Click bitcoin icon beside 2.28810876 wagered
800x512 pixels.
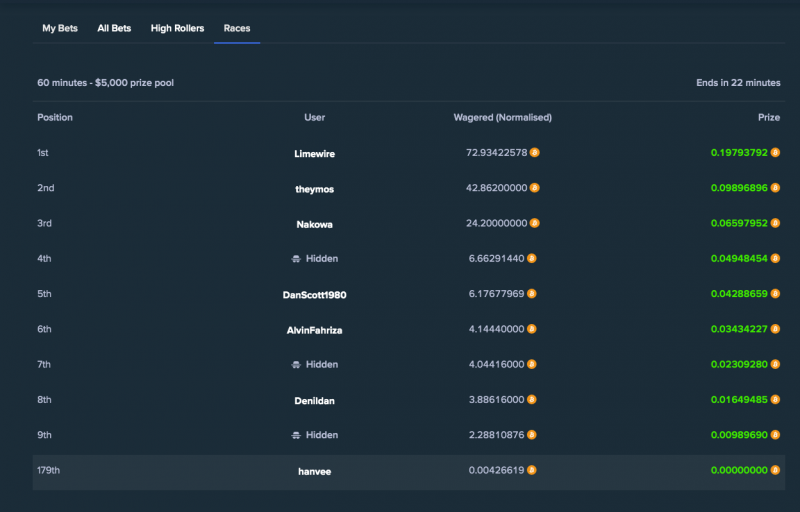(x=532, y=434)
